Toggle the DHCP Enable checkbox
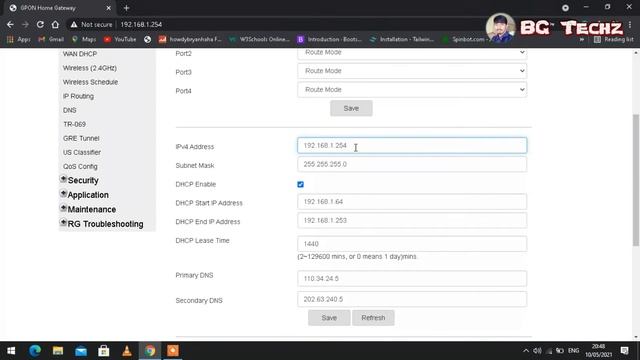 click(x=300, y=184)
